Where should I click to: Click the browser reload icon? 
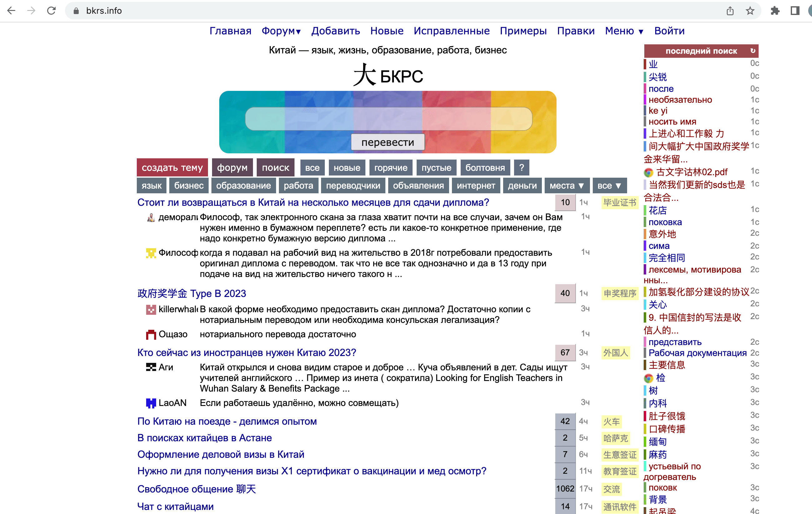[51, 11]
